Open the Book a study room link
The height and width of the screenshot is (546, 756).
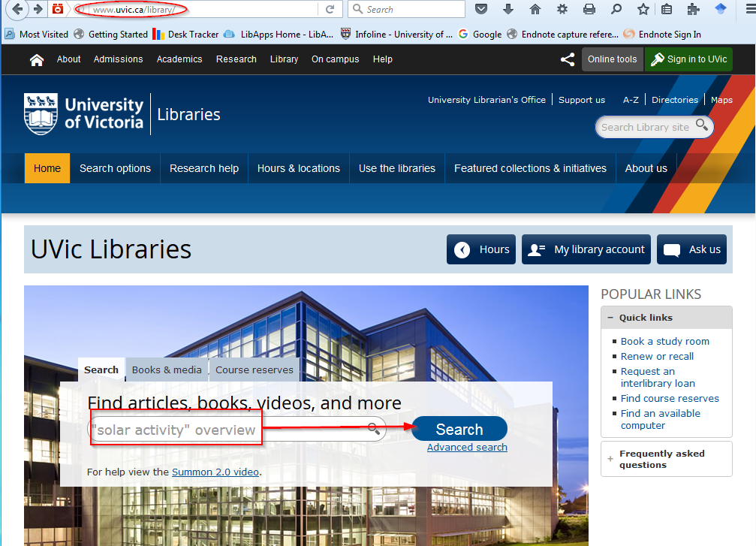point(665,341)
